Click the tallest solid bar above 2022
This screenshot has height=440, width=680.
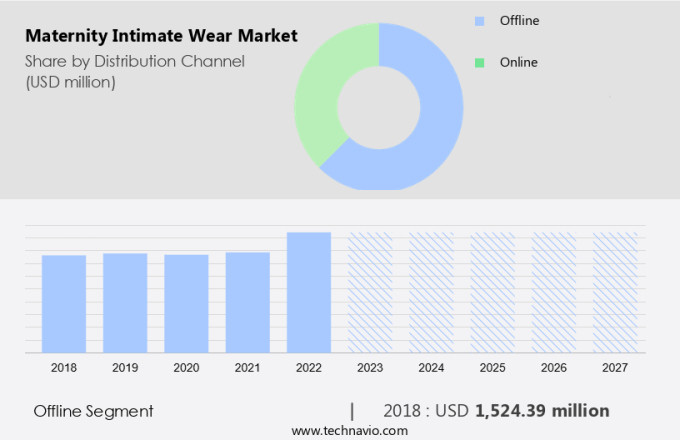(x=309, y=292)
